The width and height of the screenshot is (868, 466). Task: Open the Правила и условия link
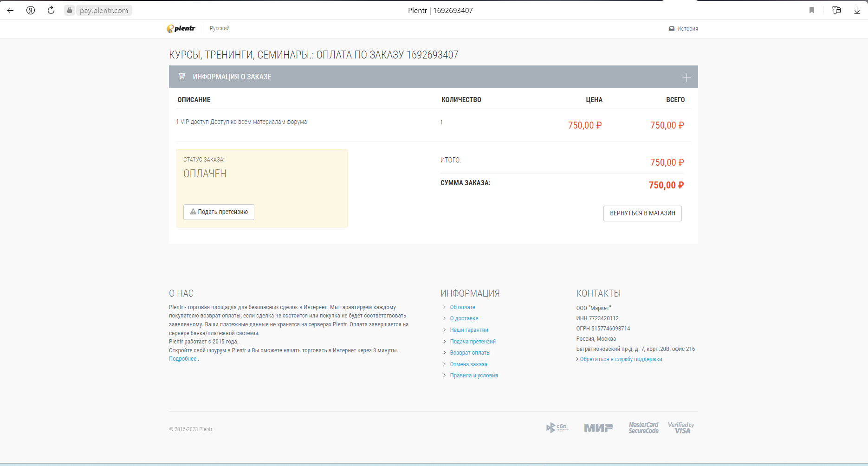point(473,375)
